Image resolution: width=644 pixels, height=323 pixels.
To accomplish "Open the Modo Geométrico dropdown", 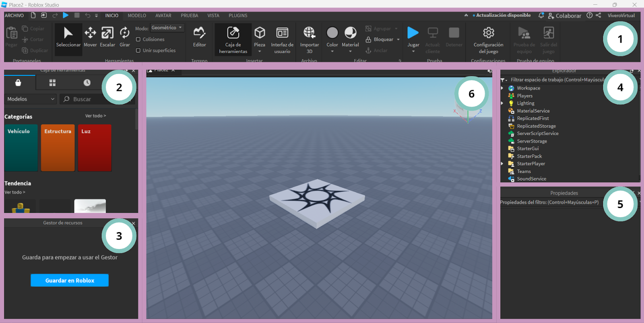I will (167, 28).
